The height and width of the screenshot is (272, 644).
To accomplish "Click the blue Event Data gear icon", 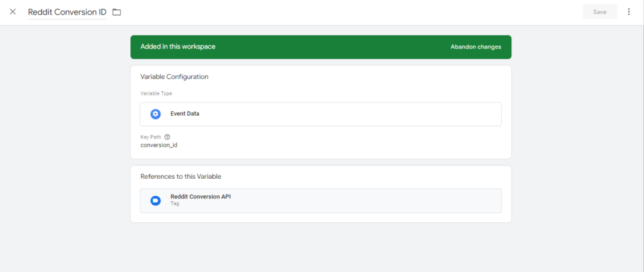I will point(155,114).
